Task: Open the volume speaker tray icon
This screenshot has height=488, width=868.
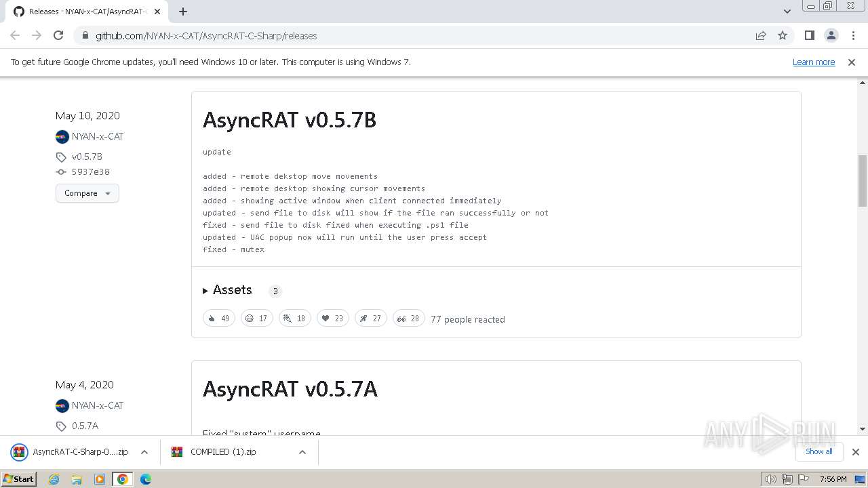Action: pos(771,479)
